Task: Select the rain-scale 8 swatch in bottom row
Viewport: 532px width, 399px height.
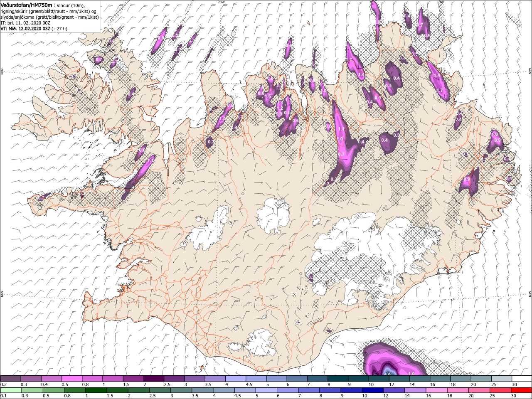Action: pos(330,390)
